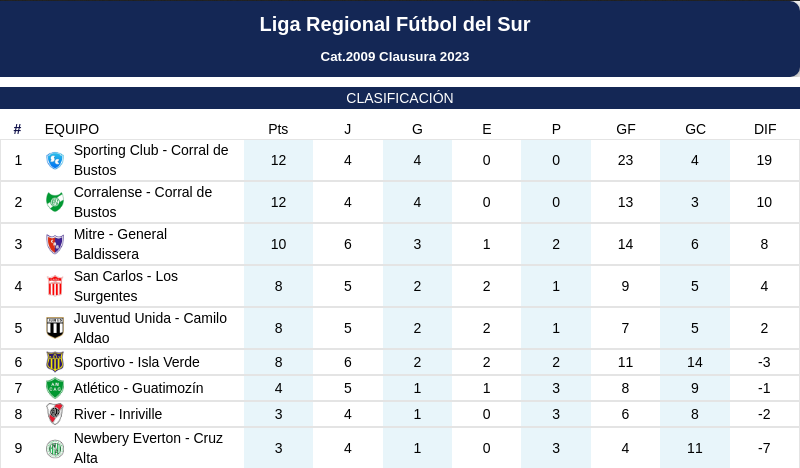800x468 pixels.
Task: Open Mitre - General Baldissera team link
Action: click(120, 244)
